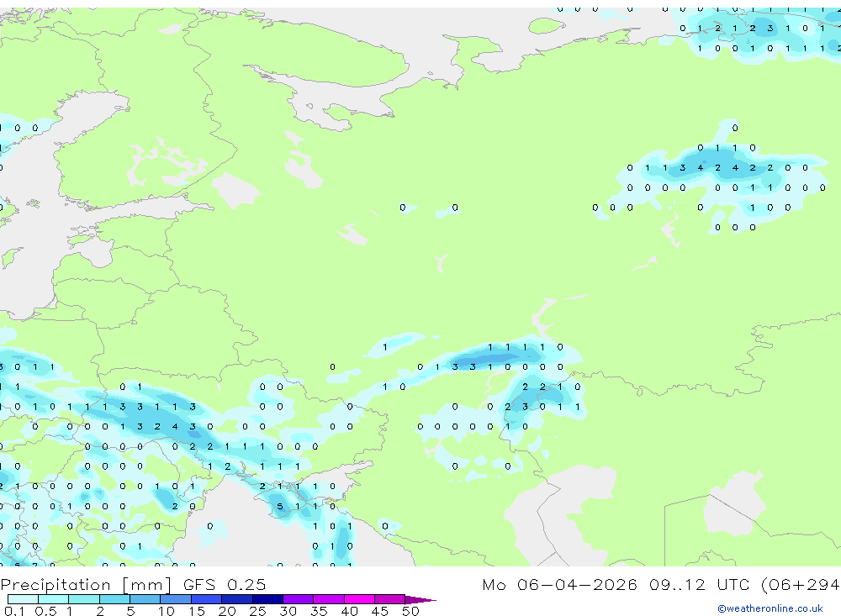This screenshot has width=841, height=616.
Task: Click the "10" legend scale label
Action: [167, 611]
